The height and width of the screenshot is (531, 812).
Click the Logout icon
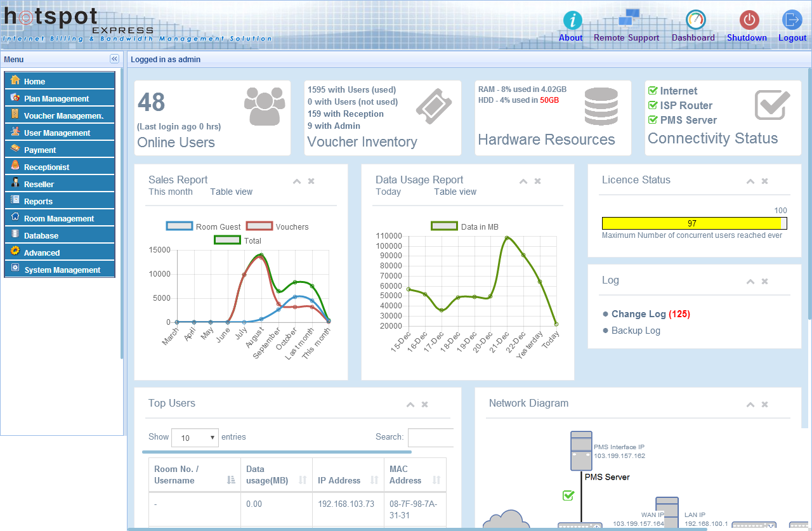[x=792, y=20]
